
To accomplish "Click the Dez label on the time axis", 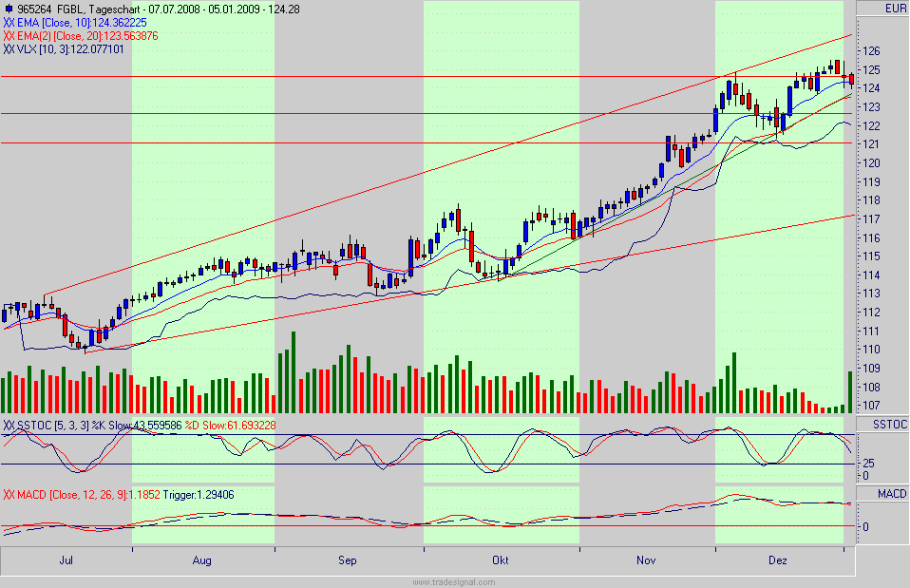I will tap(779, 560).
